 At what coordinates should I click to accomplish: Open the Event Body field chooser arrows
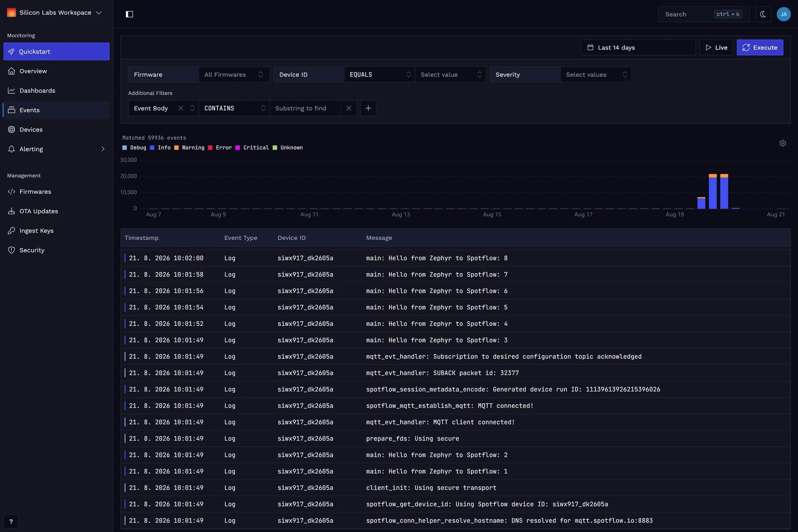[192, 108]
